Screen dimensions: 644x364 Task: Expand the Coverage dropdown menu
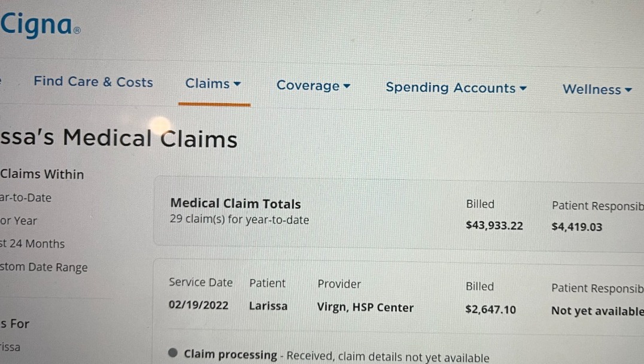pyautogui.click(x=313, y=86)
